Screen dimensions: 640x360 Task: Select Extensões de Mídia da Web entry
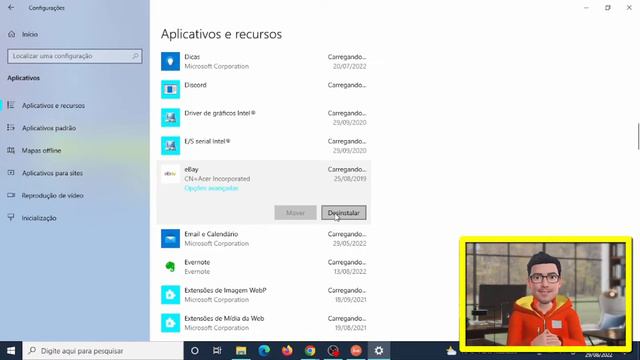click(224, 318)
